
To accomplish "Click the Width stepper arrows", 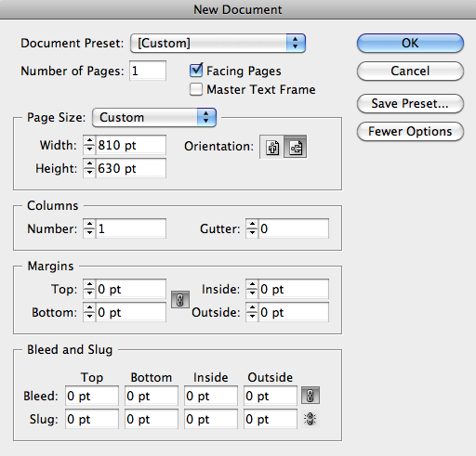I will [89, 145].
